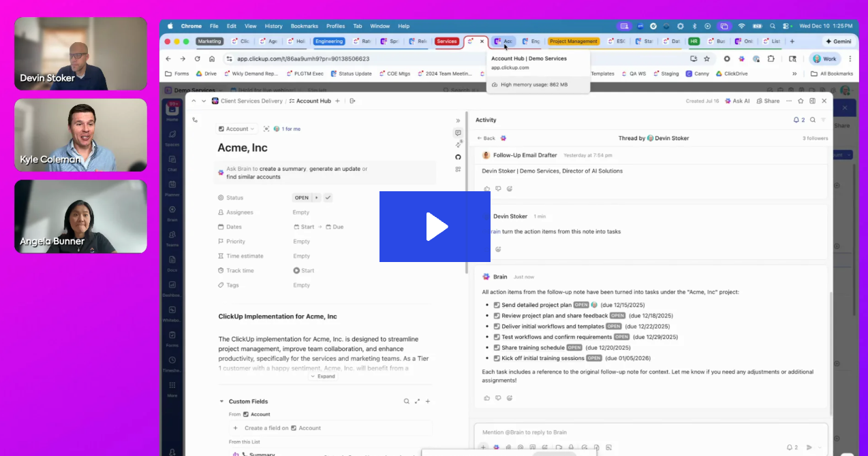The width and height of the screenshot is (868, 456).
Task: Open the phone call icon beside the task
Action: pos(195,120)
